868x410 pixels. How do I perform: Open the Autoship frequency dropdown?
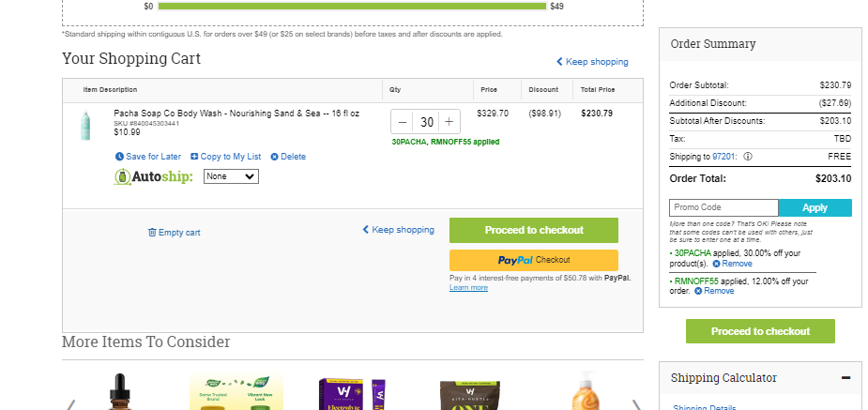pos(231,176)
